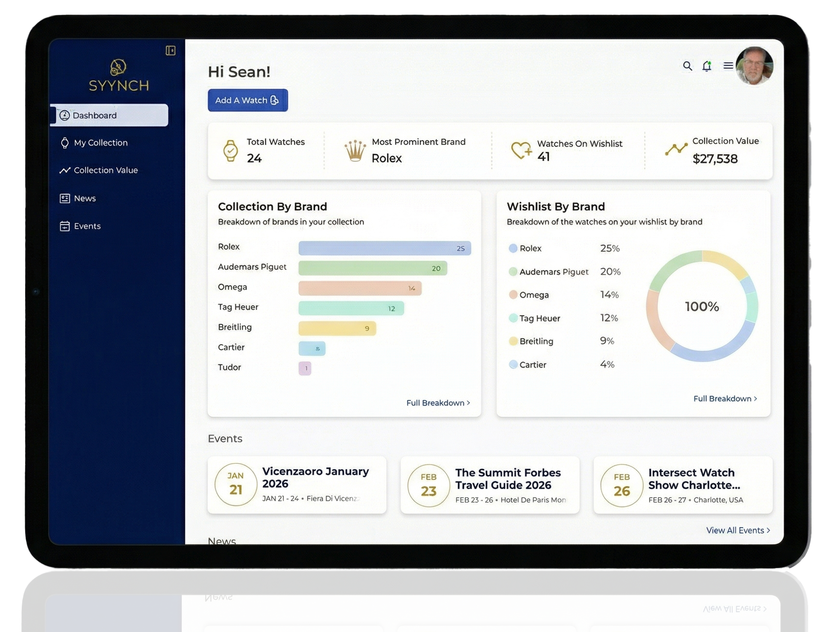The image size is (840, 632).
Task: Open the Dashboard menu item
Action: [x=109, y=115]
